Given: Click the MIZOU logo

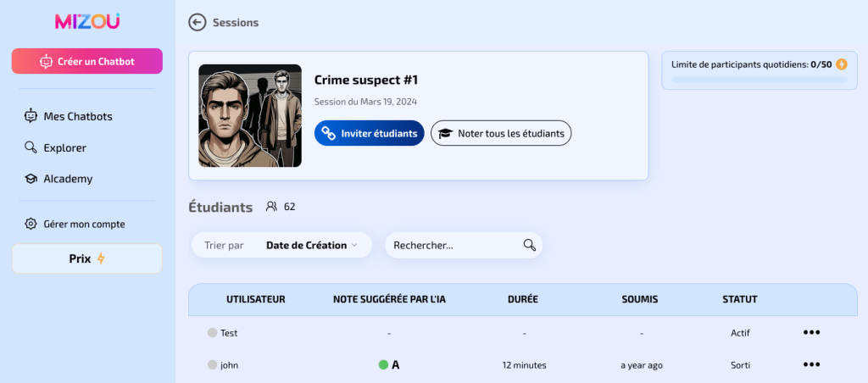Looking at the screenshot, I should tap(87, 21).
